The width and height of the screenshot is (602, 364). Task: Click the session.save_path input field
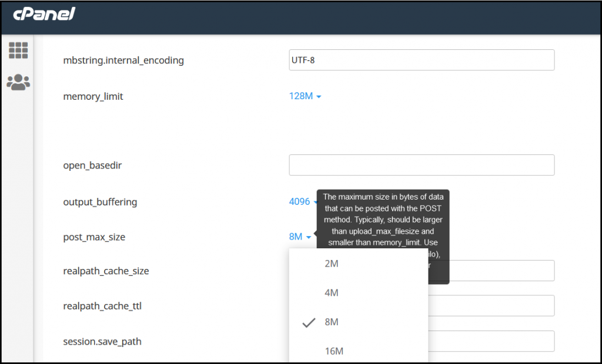(x=491, y=341)
